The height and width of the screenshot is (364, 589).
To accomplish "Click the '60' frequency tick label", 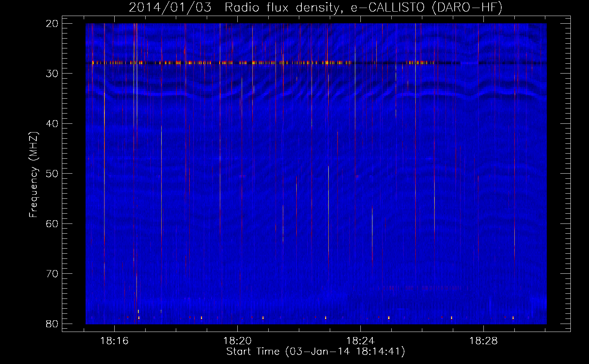I will pyautogui.click(x=52, y=224).
